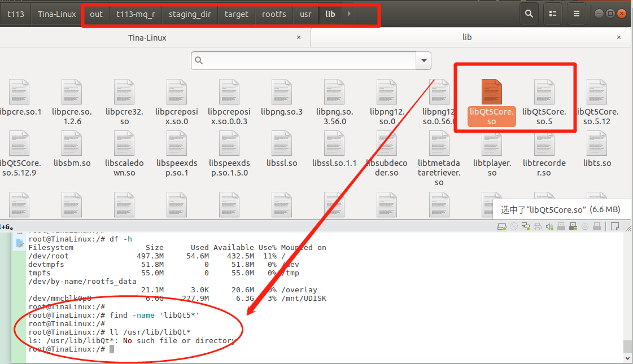
Task: Close the lib tab
Action: [x=619, y=38]
